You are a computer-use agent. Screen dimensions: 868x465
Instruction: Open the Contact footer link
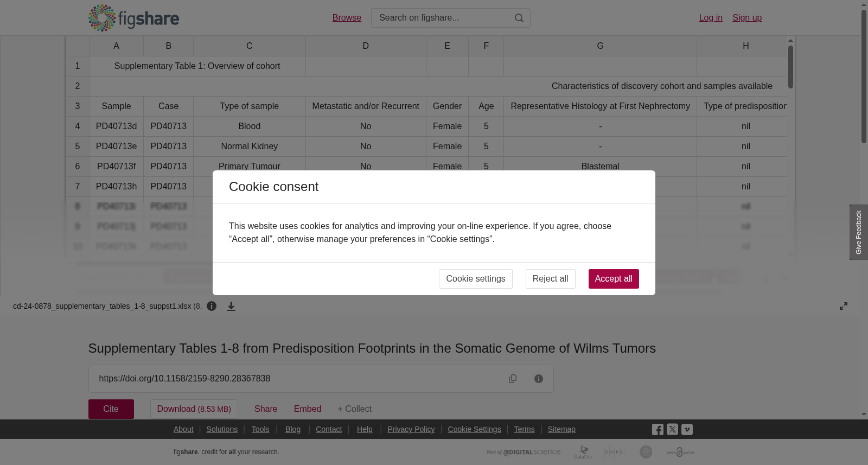coord(329,429)
